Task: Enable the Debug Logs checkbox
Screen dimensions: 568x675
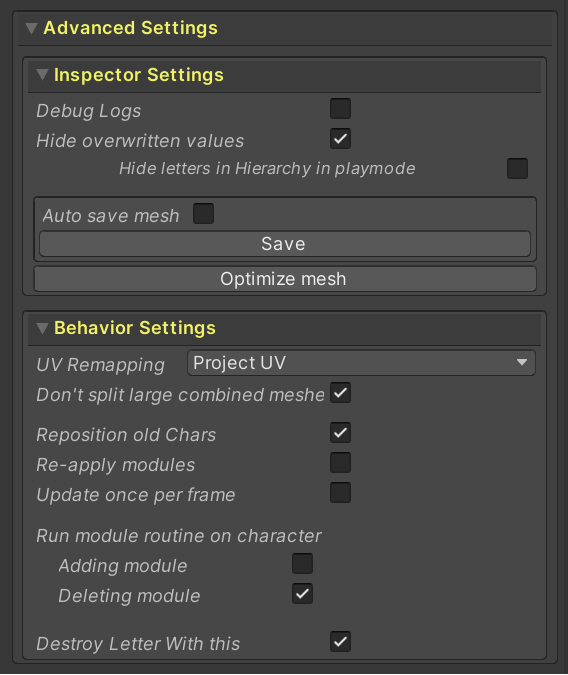Action: 340,108
